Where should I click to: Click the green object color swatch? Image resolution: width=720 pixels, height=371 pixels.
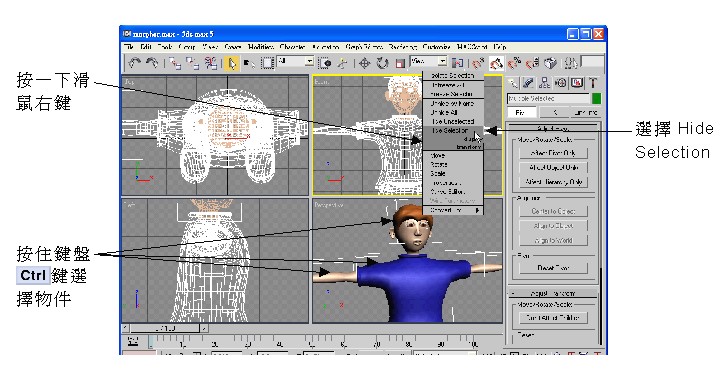click(596, 99)
